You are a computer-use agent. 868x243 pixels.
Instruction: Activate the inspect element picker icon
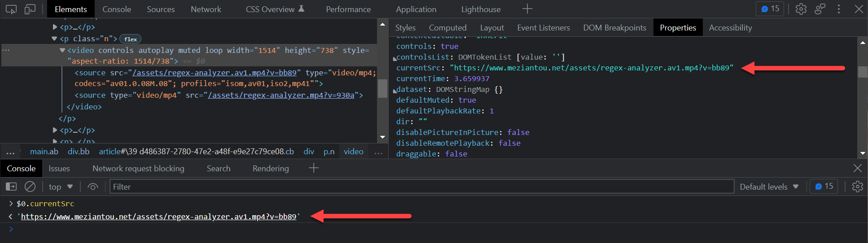[11, 9]
